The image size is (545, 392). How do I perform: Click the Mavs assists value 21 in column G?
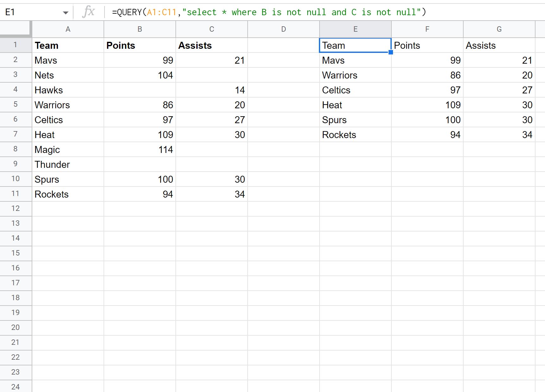click(499, 60)
